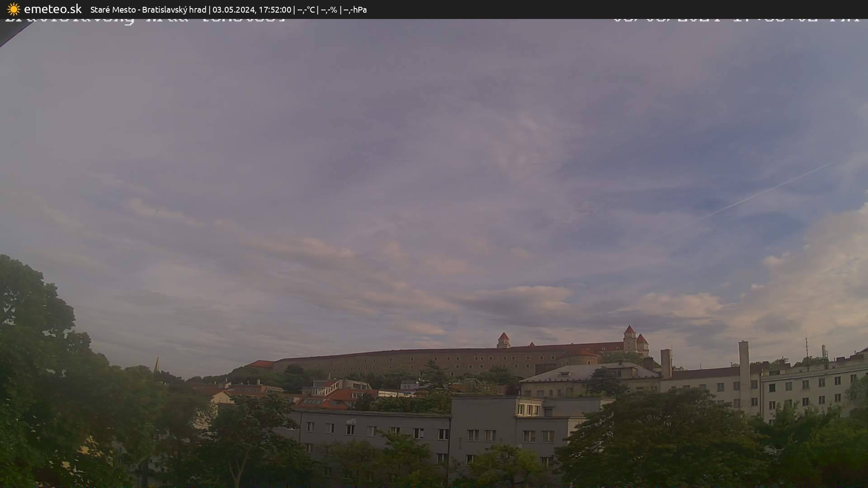Click the watermark text overlay at top right
The width and height of the screenshot is (868, 488).
[x=737, y=19]
